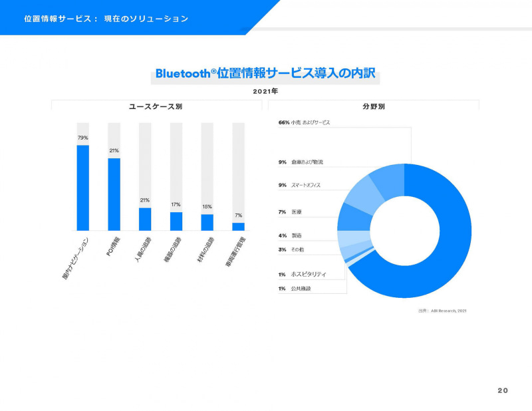Click the header text 位置情報サービス：現在のソリューション
The width and height of the screenshot is (532, 411).
(106, 19)
